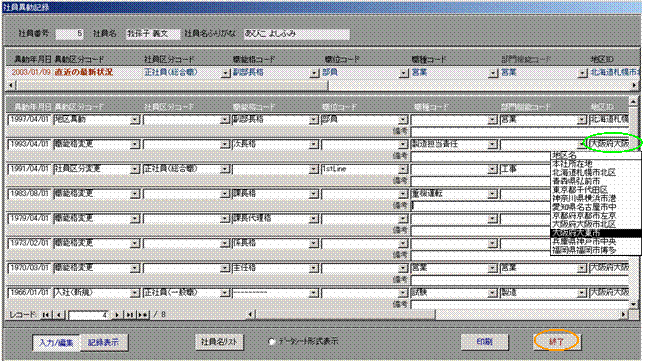Viewport: 645px width, 362px height.
Task: Open the 副部長格 dropdown in the 2003/01/09 row
Action: (x=314, y=73)
